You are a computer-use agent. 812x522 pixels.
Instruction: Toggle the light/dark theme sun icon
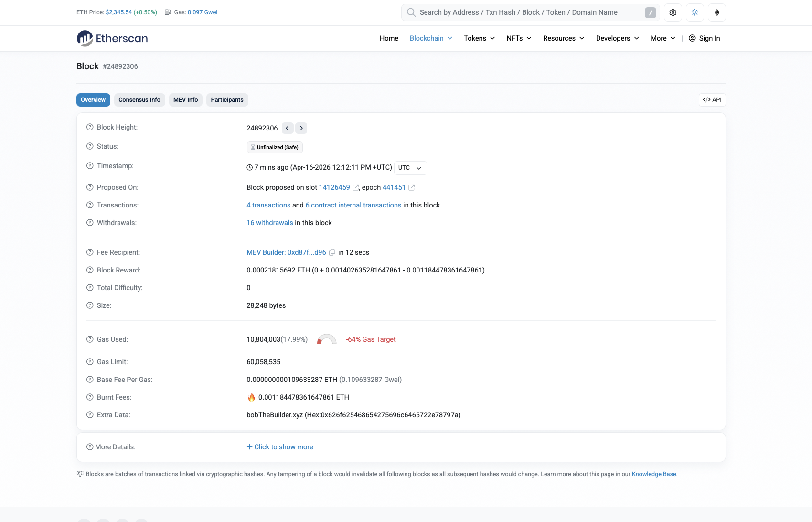694,12
